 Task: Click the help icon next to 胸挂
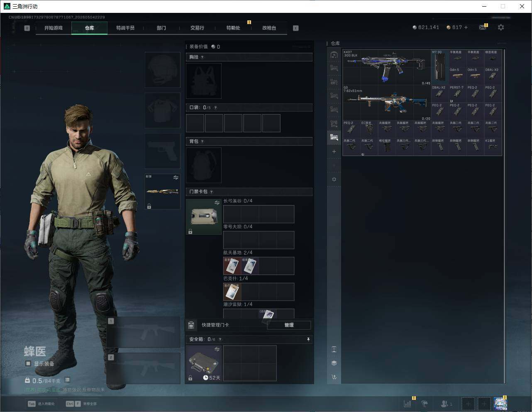(202, 57)
